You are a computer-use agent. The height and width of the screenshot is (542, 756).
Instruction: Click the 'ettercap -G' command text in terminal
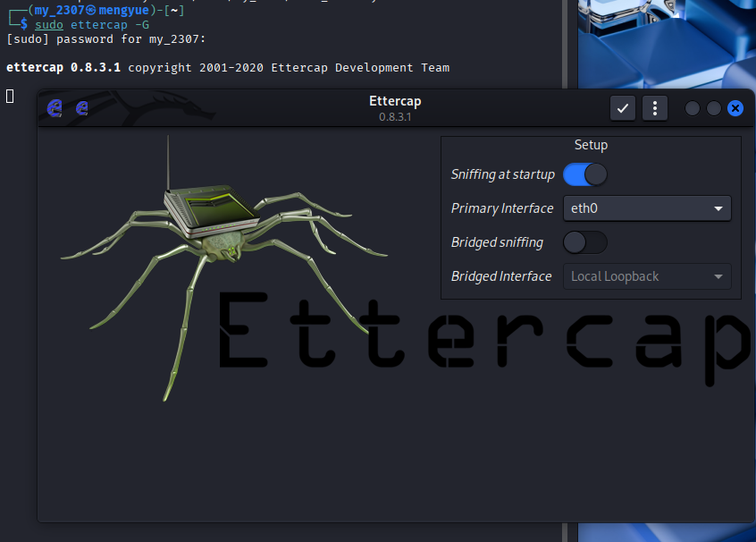coord(110,25)
